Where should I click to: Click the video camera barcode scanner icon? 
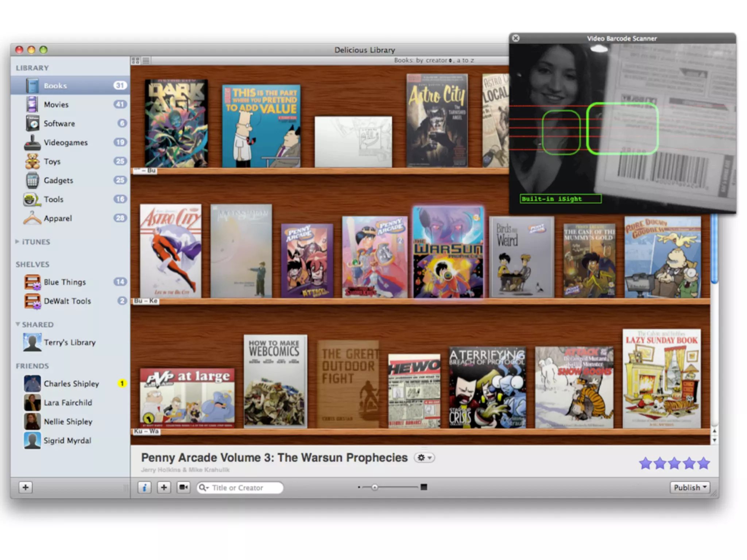[183, 487]
